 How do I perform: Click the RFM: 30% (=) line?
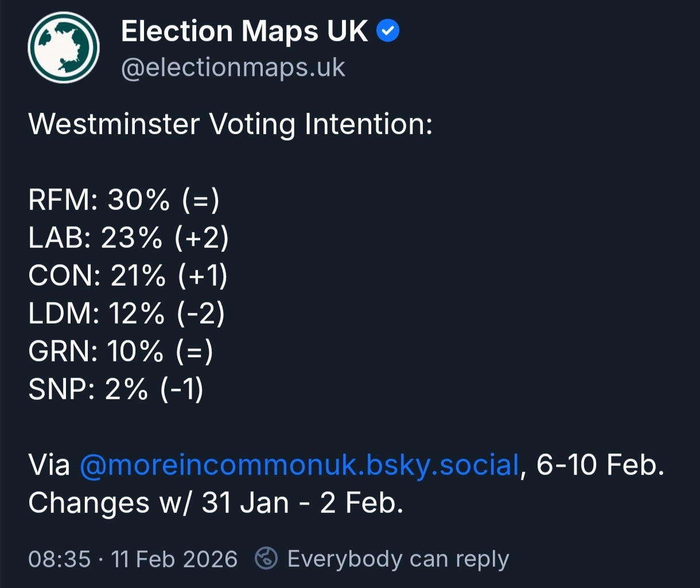tap(124, 200)
